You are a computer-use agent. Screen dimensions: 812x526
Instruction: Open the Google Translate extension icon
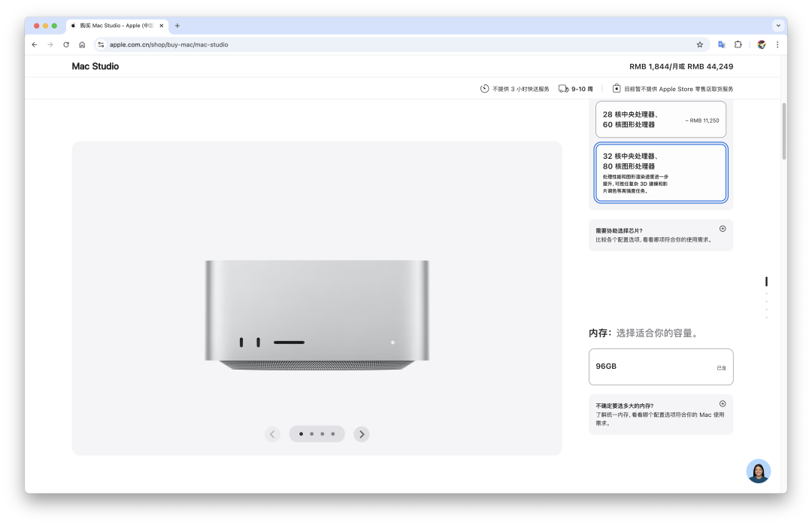(x=721, y=44)
